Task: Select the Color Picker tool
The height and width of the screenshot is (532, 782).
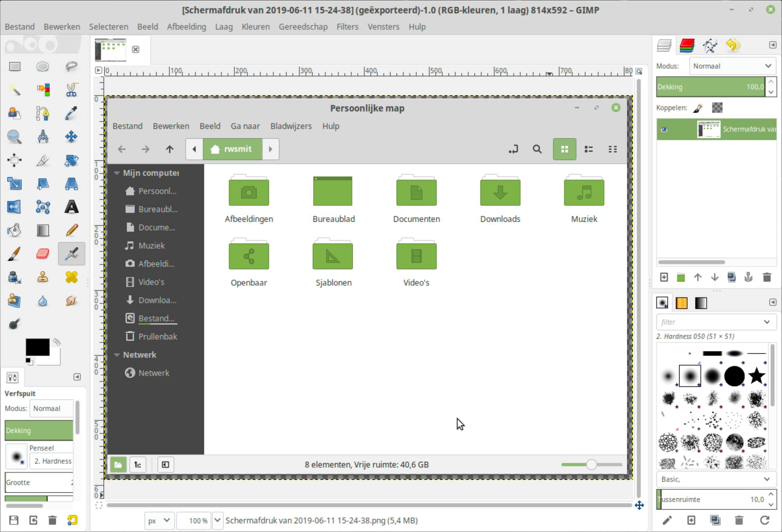Action: tap(71, 113)
